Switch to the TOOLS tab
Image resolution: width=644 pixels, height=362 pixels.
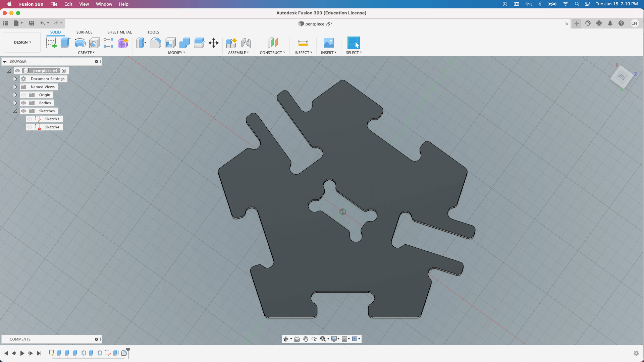[x=153, y=32]
